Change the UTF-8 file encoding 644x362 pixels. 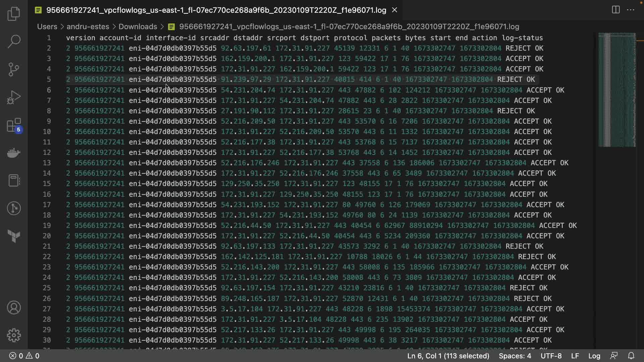coord(551,356)
